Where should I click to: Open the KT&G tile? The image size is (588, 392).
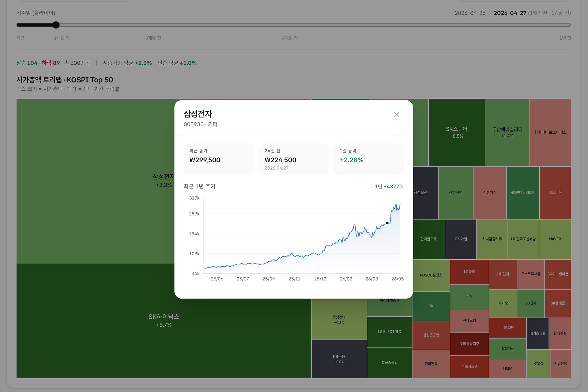(x=538, y=364)
